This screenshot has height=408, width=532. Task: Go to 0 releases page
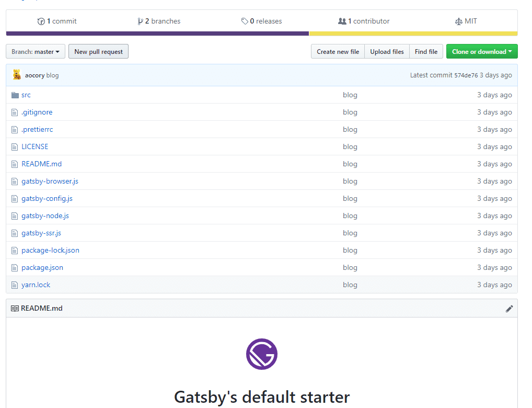[262, 21]
